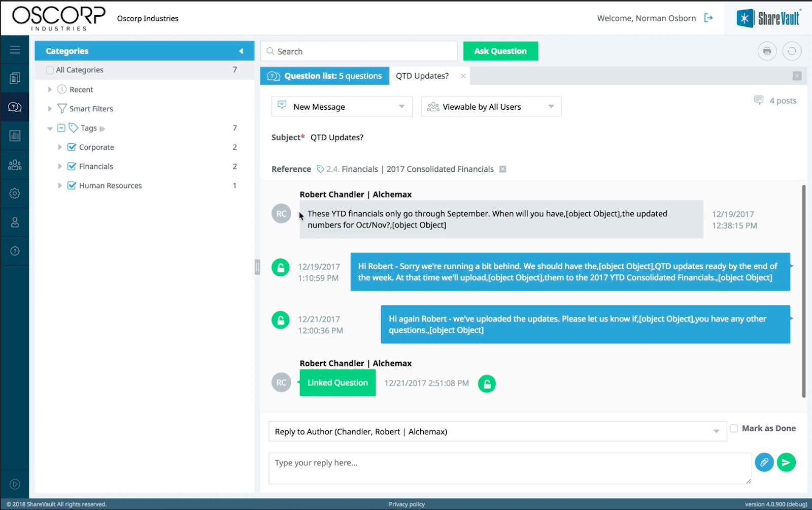Click the green unlock icon dated 12/19/2017 1:10:59 PM
The height and width of the screenshot is (510, 812).
coord(280,267)
